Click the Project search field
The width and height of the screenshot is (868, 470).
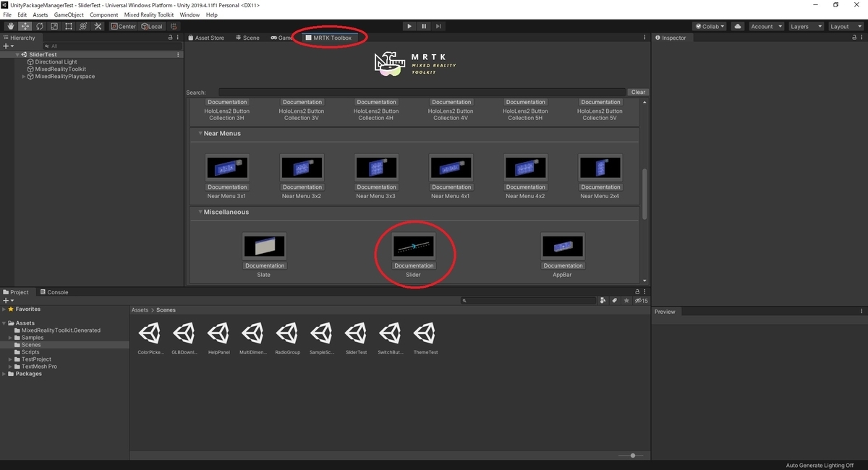pyautogui.click(x=528, y=301)
